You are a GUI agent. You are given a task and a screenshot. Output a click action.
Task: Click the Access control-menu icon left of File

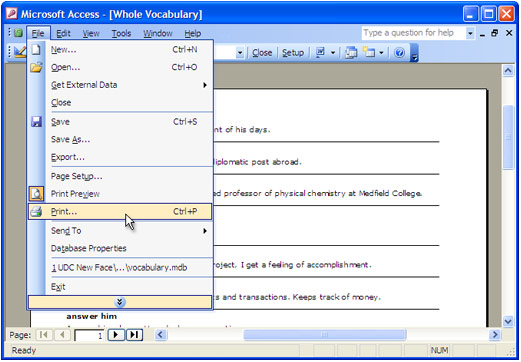(19, 33)
